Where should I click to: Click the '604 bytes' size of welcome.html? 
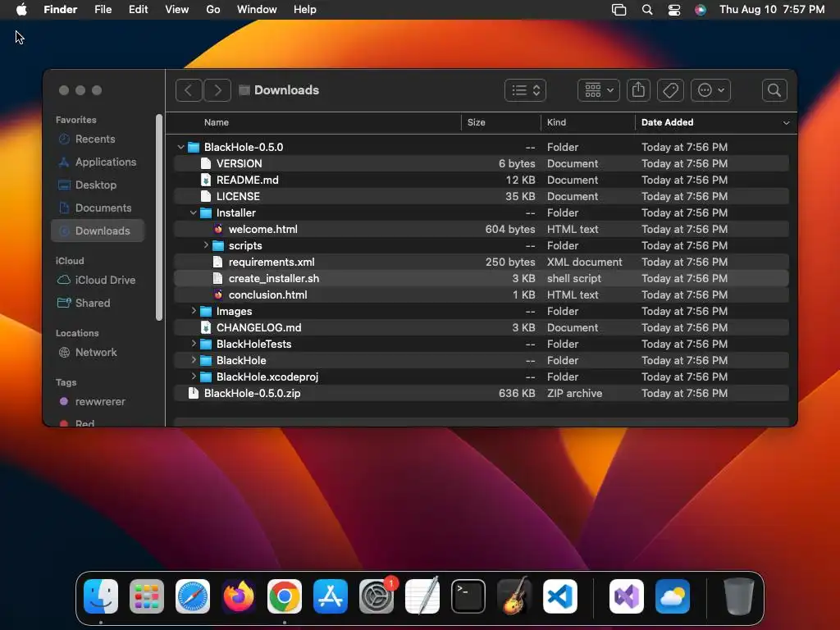click(x=510, y=230)
